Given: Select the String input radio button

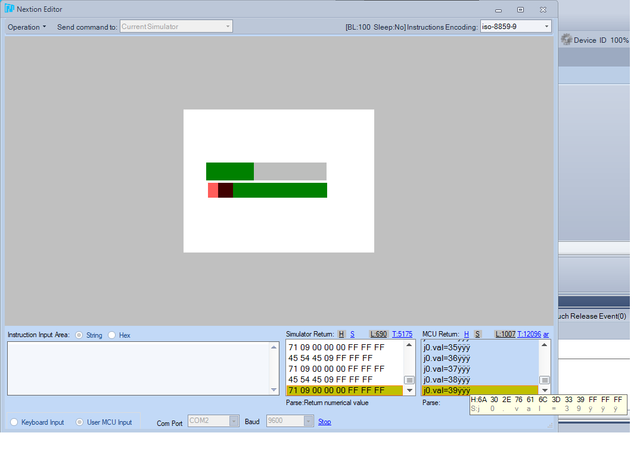Looking at the screenshot, I should click(79, 335).
